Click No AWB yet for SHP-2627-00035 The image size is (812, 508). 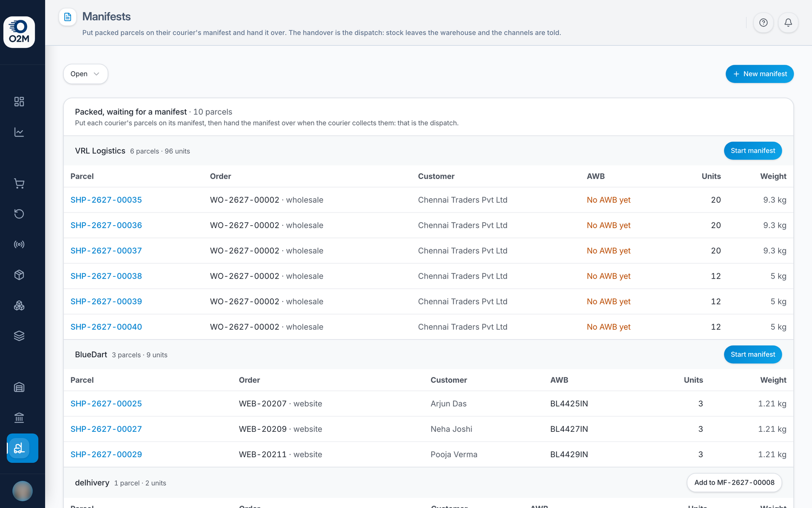tap(609, 200)
